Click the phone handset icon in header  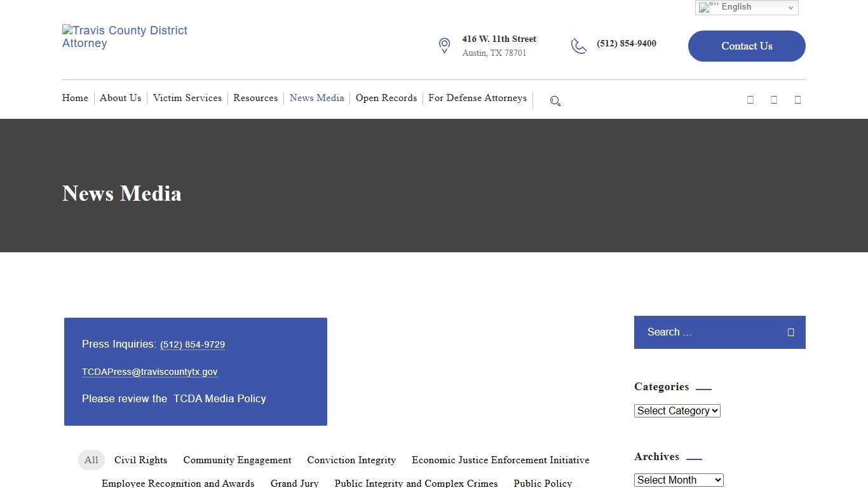pos(579,46)
